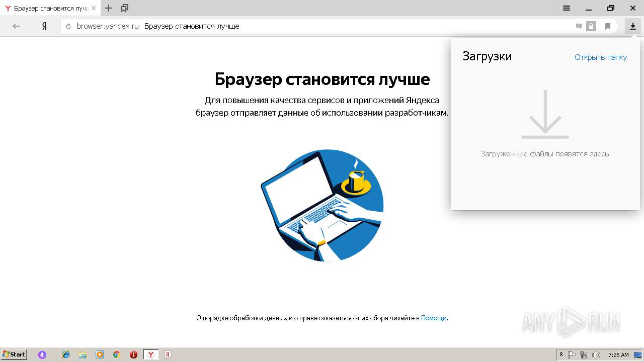This screenshot has width=644, height=362.
Task: Bookmark this page with the bookmark icon
Action: (608, 26)
